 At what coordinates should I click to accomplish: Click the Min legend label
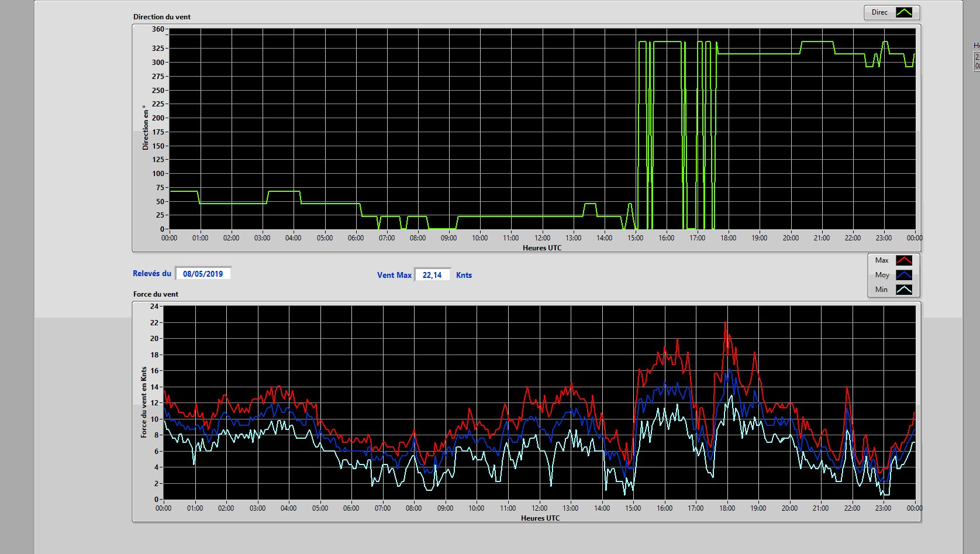(x=881, y=290)
